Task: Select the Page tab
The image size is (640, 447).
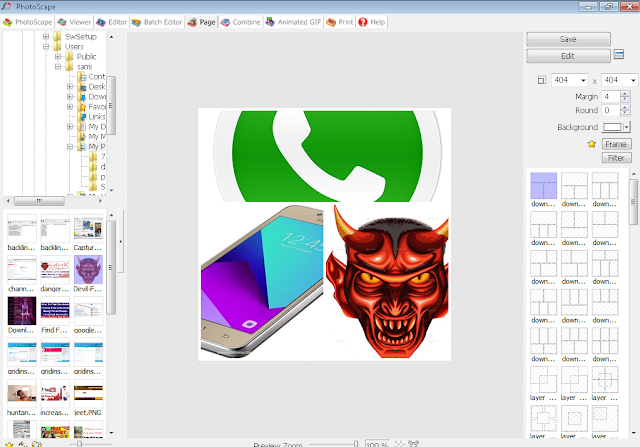Action: [202, 22]
